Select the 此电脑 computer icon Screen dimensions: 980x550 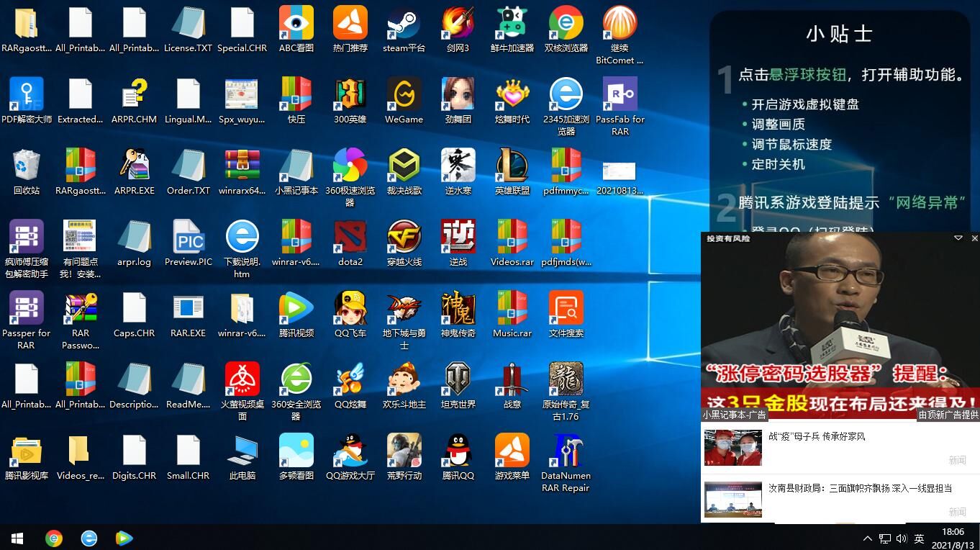point(242,451)
